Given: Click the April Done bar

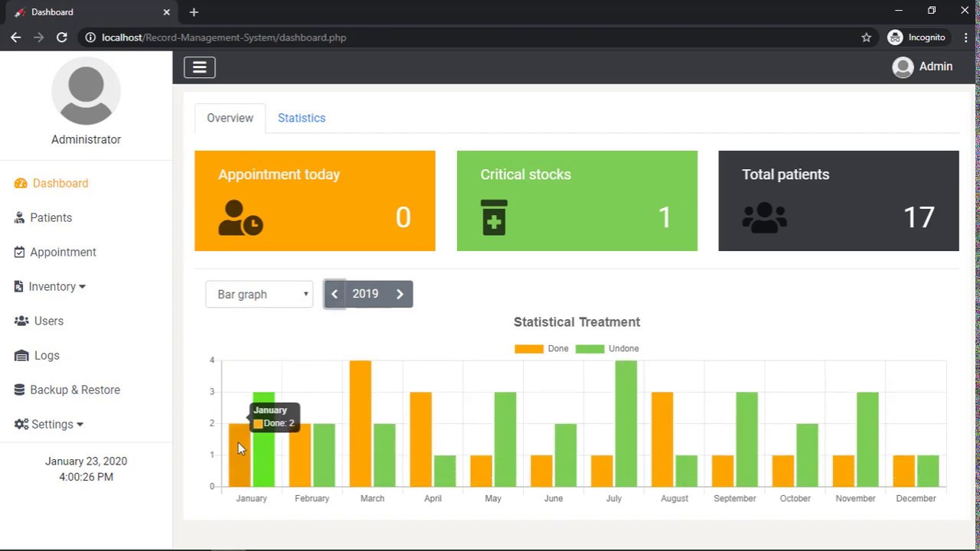Looking at the screenshot, I should point(421,439).
